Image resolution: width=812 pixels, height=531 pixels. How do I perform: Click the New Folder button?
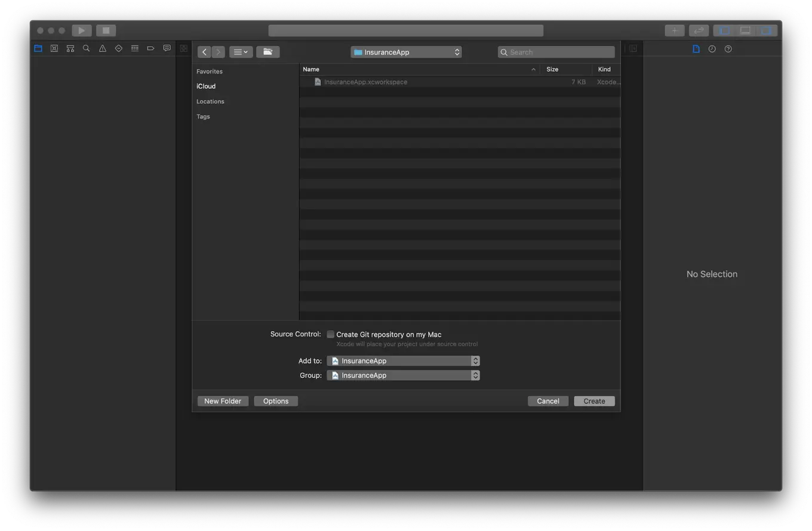(x=222, y=400)
